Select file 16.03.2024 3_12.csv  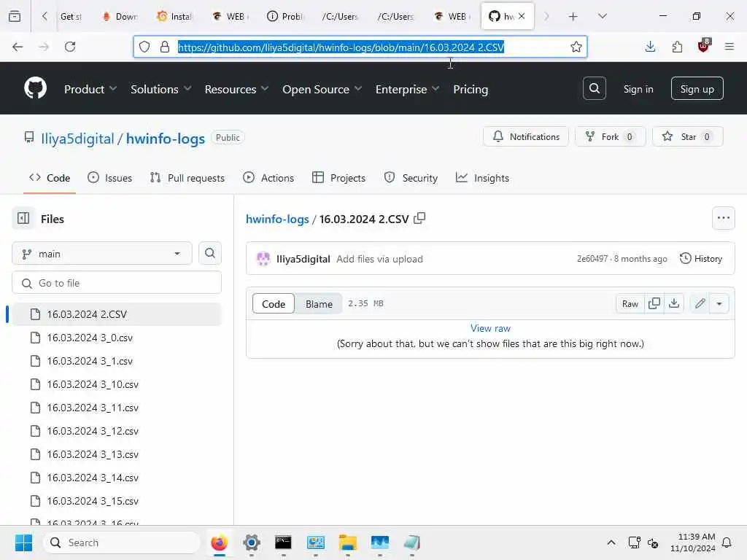point(117,431)
